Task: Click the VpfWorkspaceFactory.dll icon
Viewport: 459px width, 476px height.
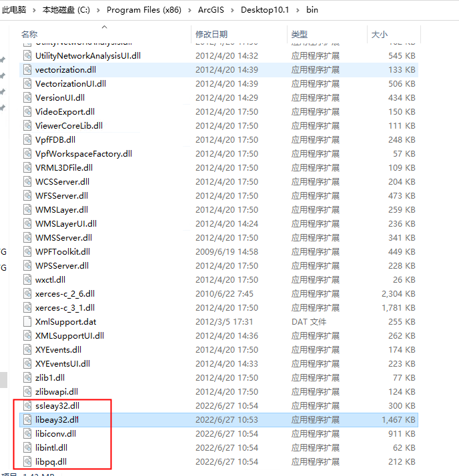Action: (x=27, y=153)
